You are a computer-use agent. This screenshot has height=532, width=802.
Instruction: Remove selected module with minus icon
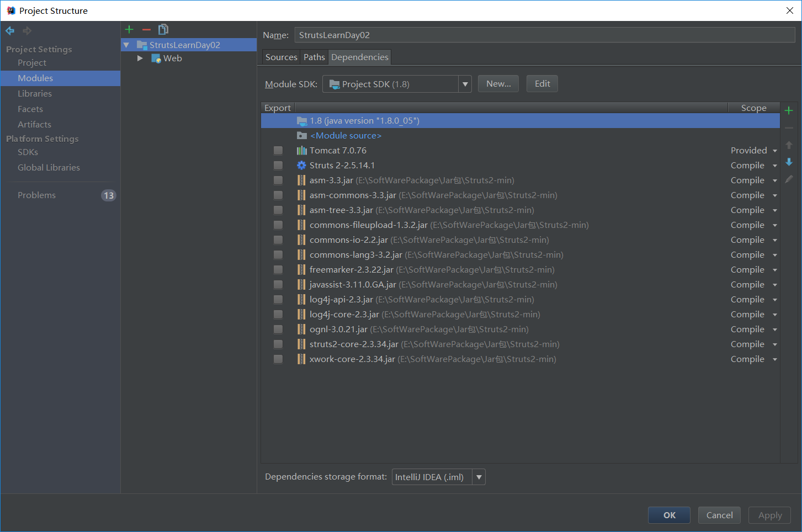[146, 29]
